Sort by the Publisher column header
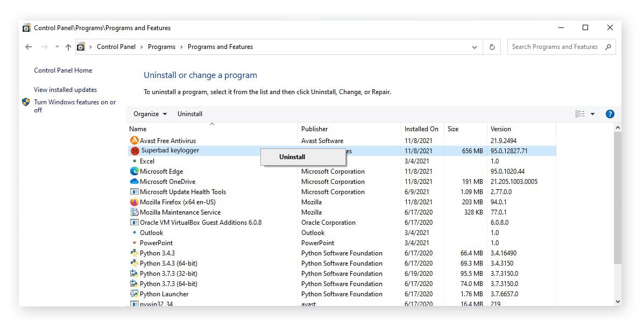The width and height of the screenshot is (644, 328). coord(349,129)
